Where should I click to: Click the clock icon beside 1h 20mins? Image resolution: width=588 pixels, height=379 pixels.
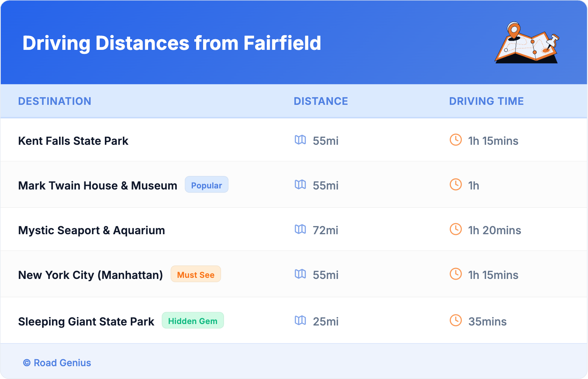[x=456, y=229]
